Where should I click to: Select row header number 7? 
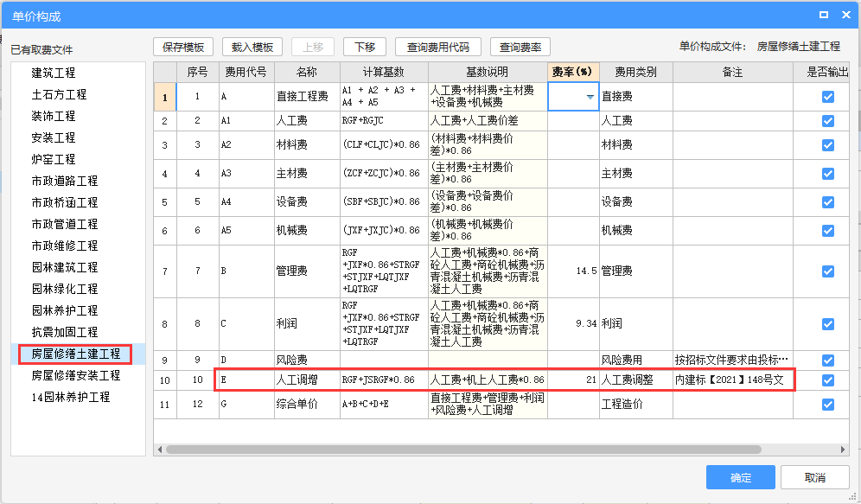[165, 271]
